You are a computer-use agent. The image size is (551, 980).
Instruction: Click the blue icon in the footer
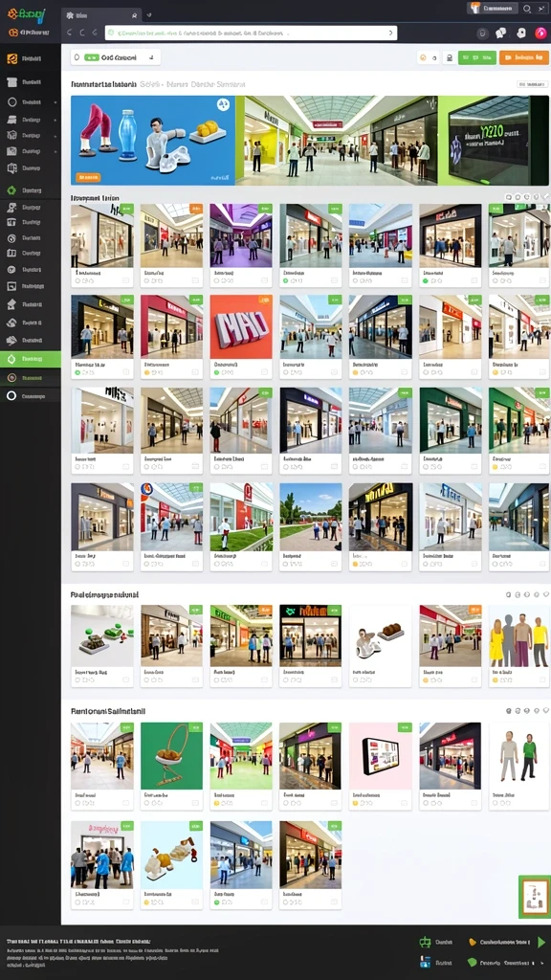426,963
